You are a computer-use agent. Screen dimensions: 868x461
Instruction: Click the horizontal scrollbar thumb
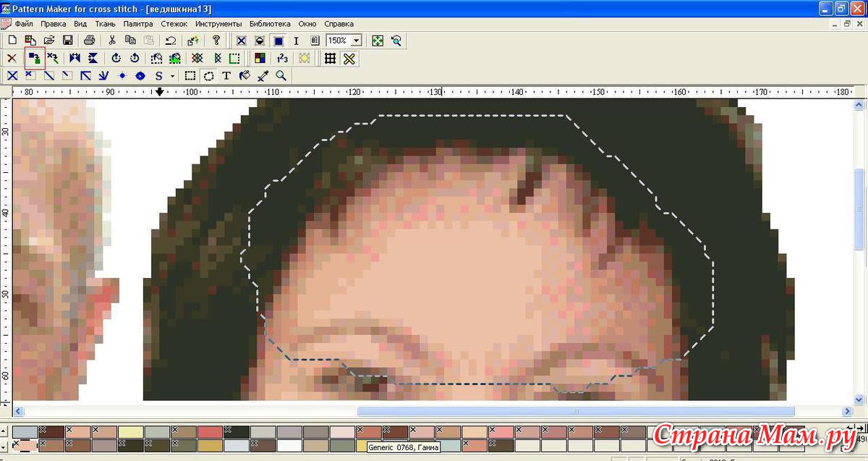576,411
